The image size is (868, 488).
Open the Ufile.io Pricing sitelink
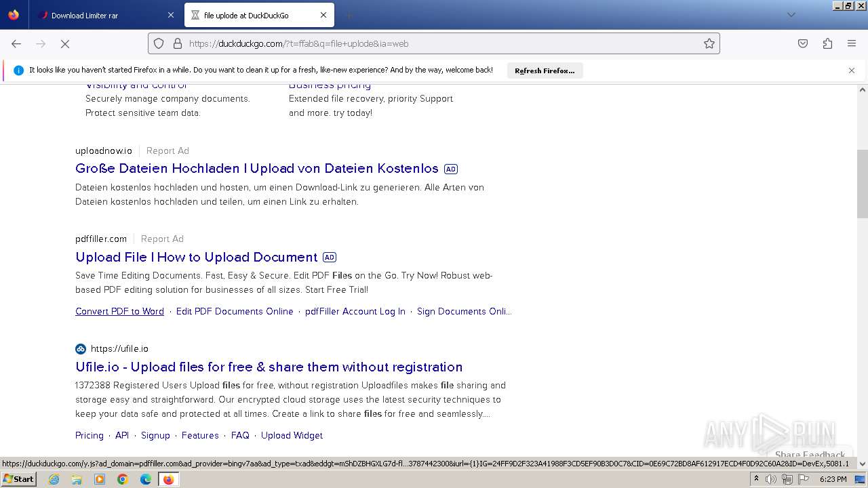click(x=90, y=435)
